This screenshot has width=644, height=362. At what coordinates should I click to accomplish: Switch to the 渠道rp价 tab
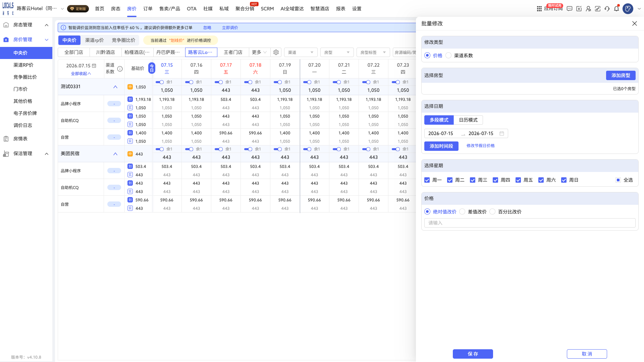[x=95, y=40]
